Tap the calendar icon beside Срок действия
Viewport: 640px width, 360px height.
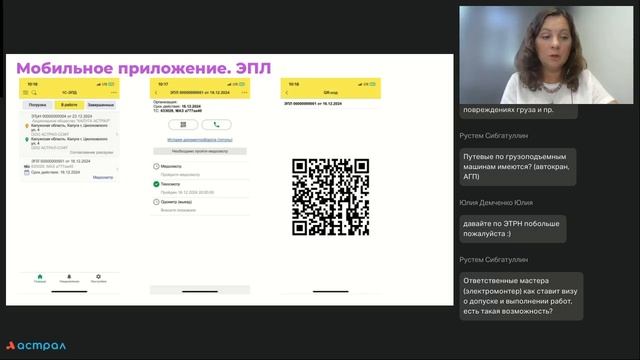click(27, 172)
